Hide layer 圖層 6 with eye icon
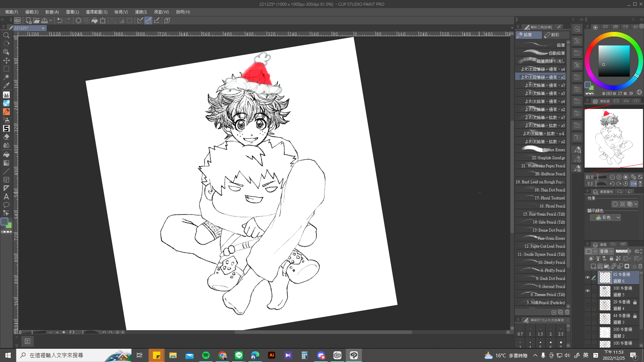This screenshot has width=644, height=362. [x=587, y=278]
